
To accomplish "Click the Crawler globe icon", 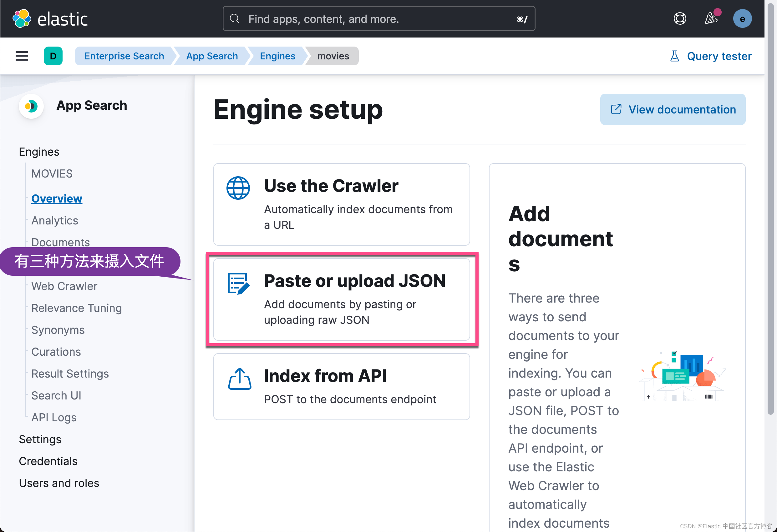I will (x=238, y=188).
